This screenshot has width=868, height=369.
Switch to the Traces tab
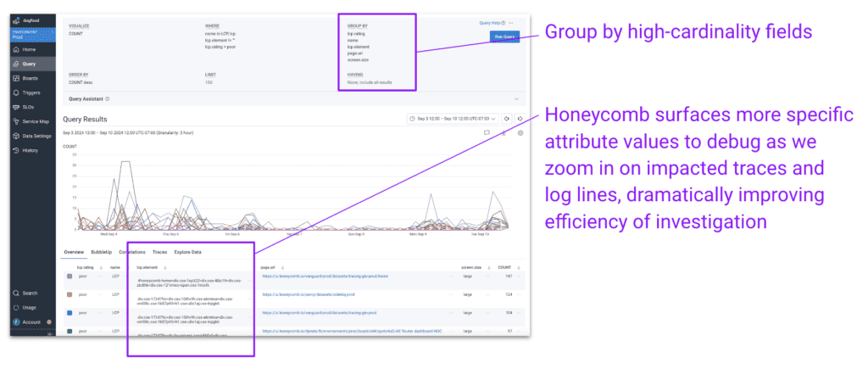159,252
